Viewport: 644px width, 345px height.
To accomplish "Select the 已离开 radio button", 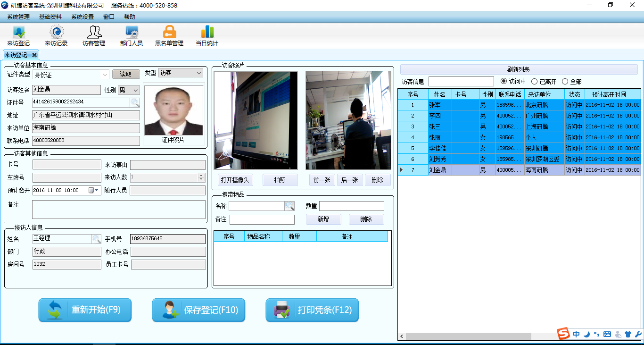I will point(534,82).
